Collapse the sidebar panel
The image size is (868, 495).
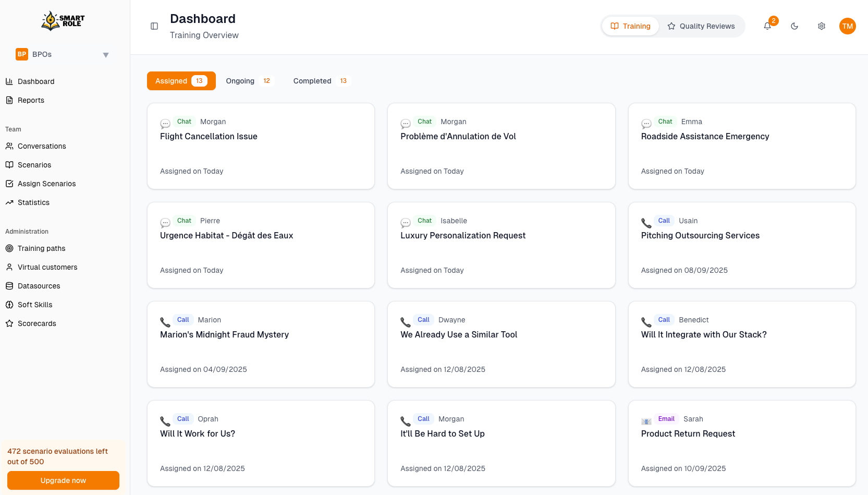point(154,26)
